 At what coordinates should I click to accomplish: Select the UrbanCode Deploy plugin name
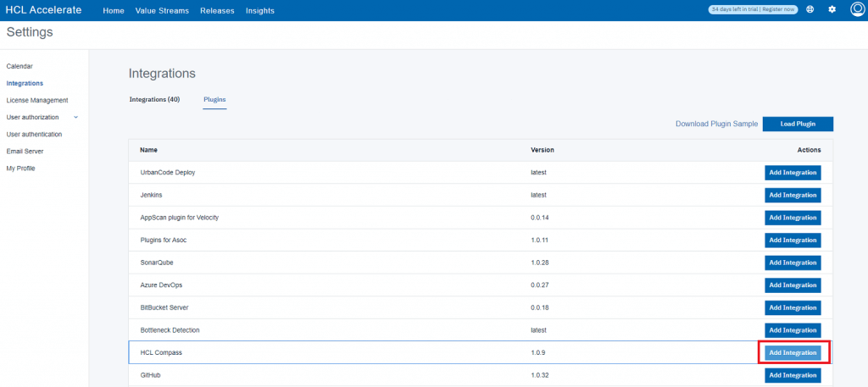(168, 173)
